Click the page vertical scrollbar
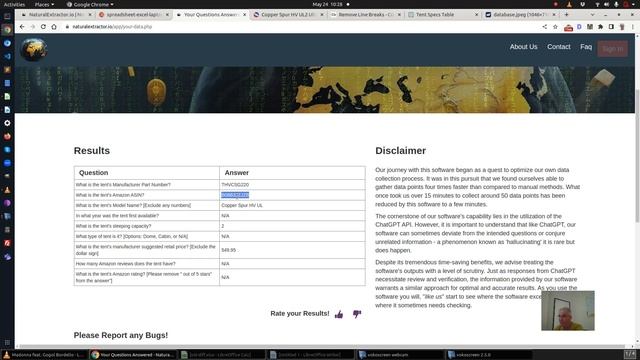 [637, 155]
